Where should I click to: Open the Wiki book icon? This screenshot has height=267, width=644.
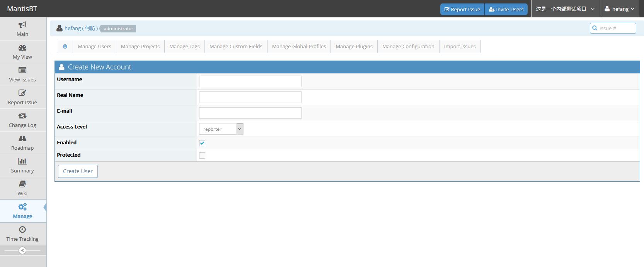pos(22,184)
